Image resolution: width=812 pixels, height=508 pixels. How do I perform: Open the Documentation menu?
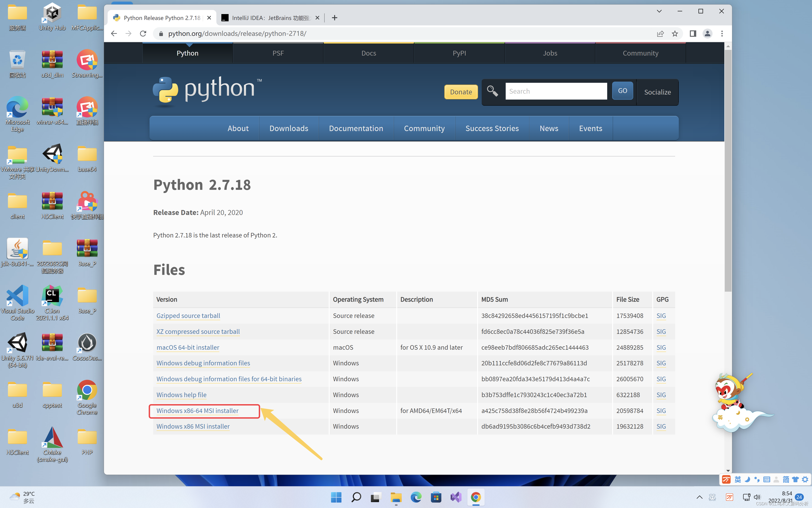[x=356, y=128]
